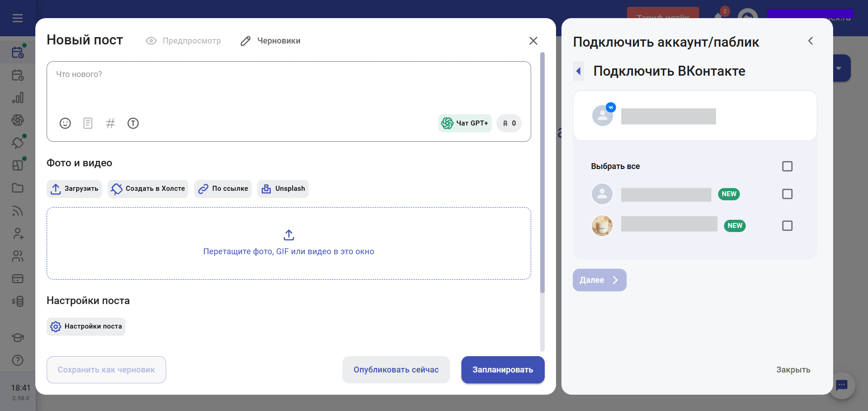The height and width of the screenshot is (411, 868).
Task: Click the "Подключить ВКонтакте" heading
Action: pos(669,71)
